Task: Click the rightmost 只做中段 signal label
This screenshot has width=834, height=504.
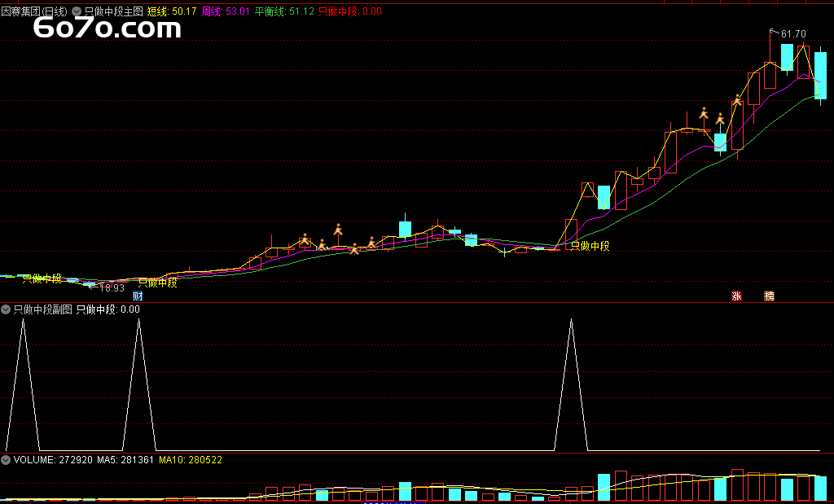Action: coord(590,246)
